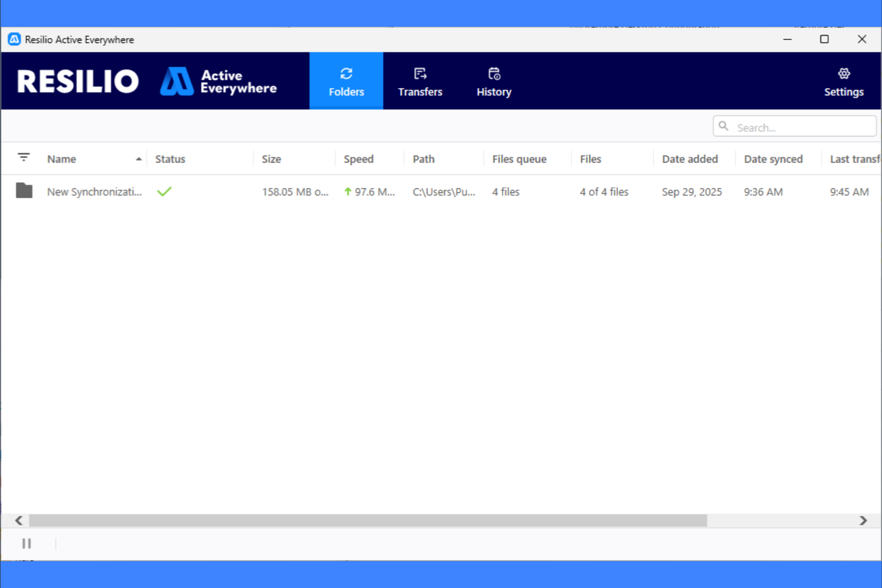Click the 4 of 4 files entry
882x588 pixels.
click(603, 191)
